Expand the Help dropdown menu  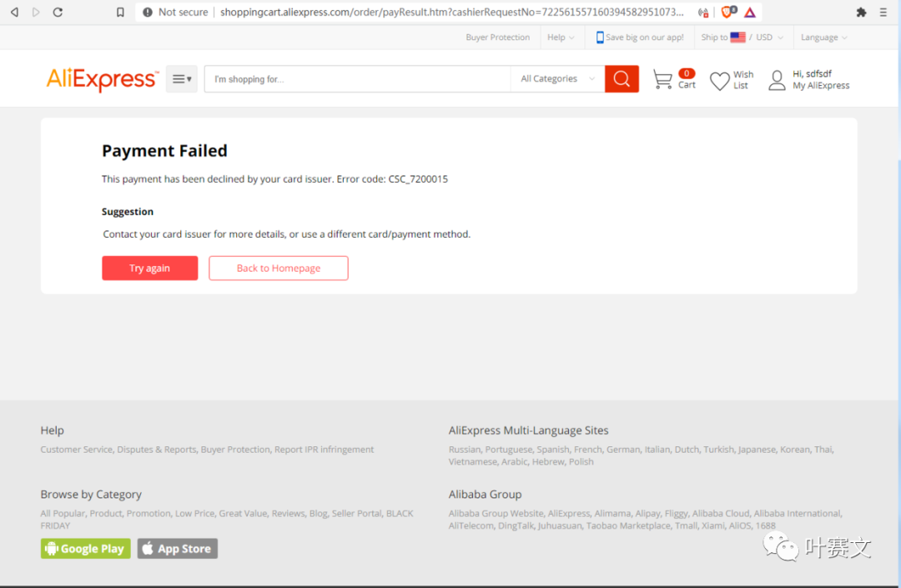561,38
